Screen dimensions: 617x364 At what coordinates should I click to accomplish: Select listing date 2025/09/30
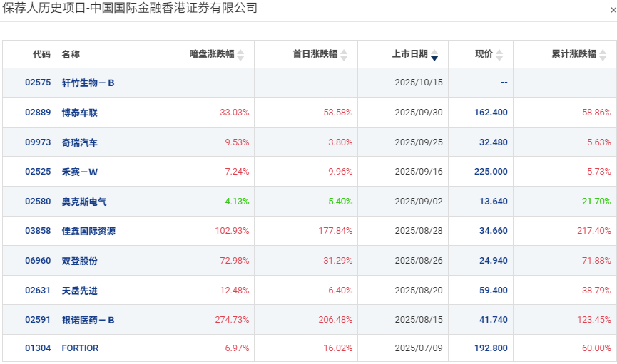pyautogui.click(x=419, y=113)
